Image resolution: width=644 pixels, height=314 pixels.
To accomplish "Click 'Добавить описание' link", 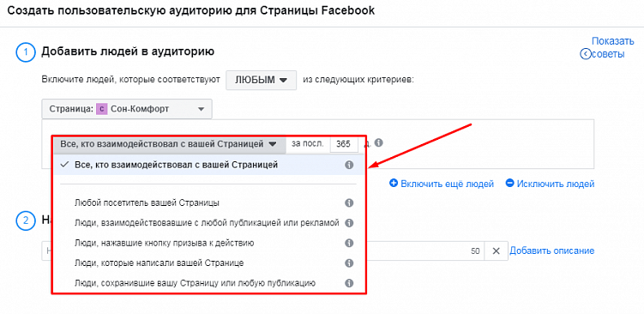I will pos(552,251).
